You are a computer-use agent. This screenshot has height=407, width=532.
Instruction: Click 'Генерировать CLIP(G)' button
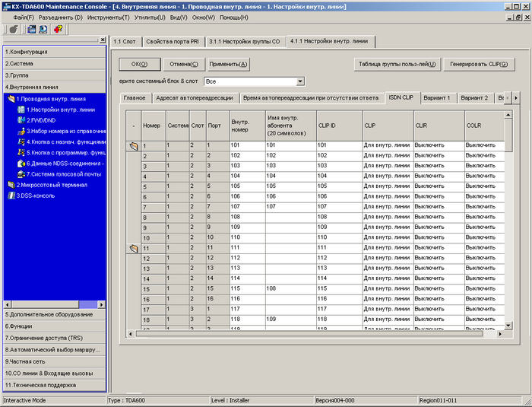pyautogui.click(x=480, y=64)
